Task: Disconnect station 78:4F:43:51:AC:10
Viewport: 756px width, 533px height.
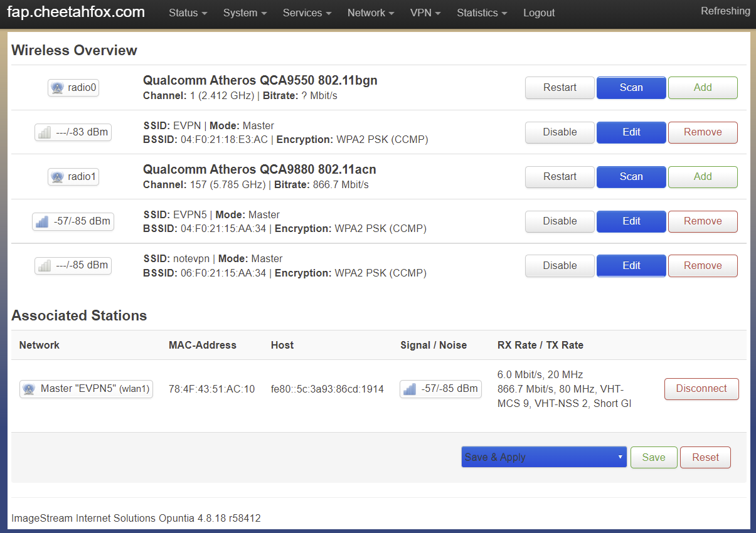Action: [x=701, y=389]
